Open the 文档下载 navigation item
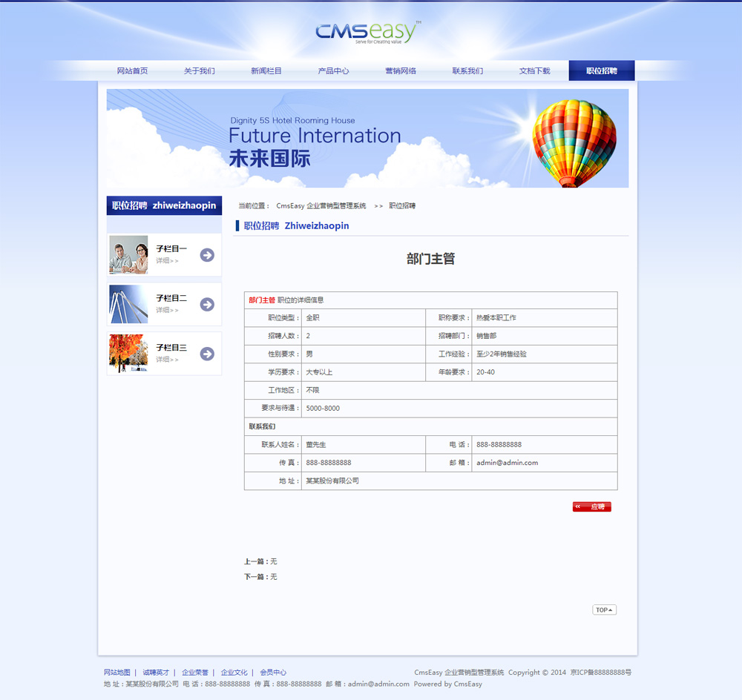 pos(534,71)
